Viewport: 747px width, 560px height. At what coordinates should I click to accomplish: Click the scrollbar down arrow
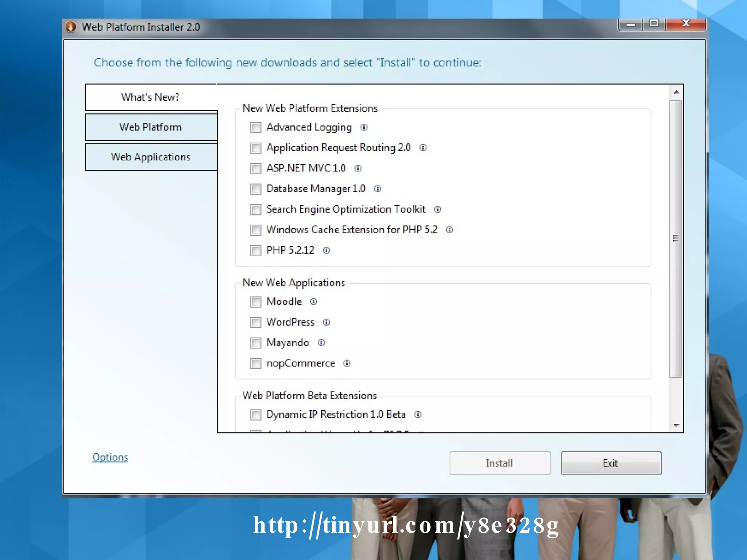(676, 425)
